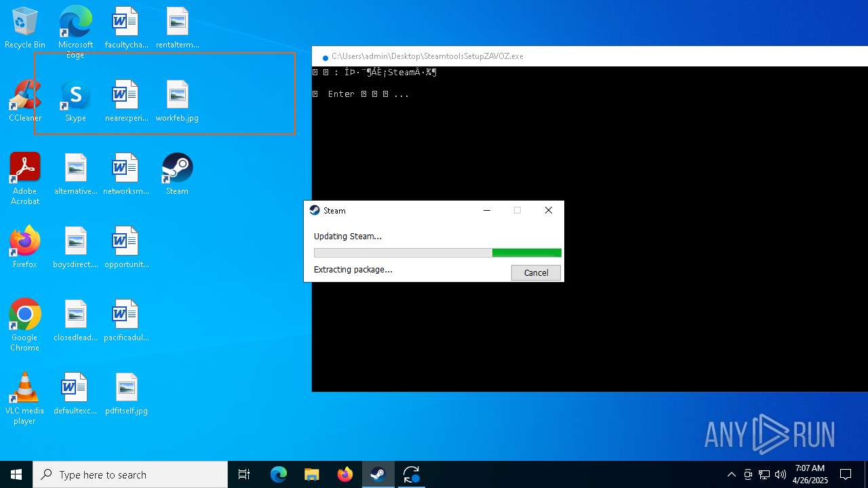Select the facultycha... Word document

click(x=126, y=28)
